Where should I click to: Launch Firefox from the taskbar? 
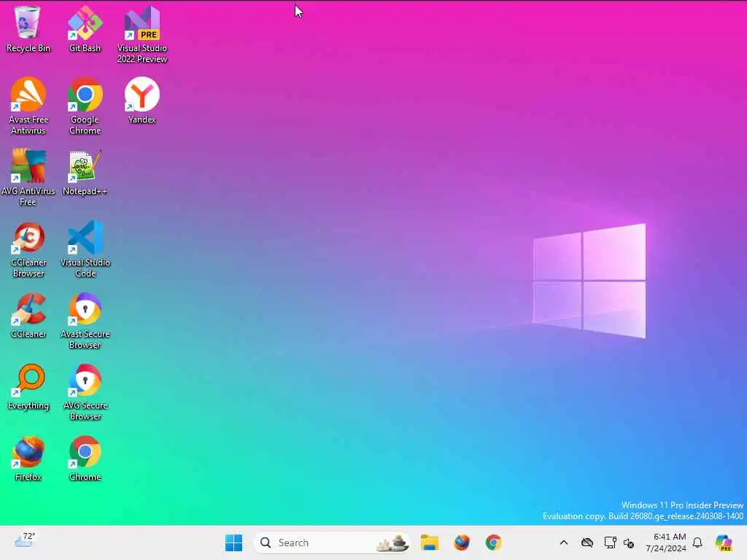pyautogui.click(x=461, y=542)
